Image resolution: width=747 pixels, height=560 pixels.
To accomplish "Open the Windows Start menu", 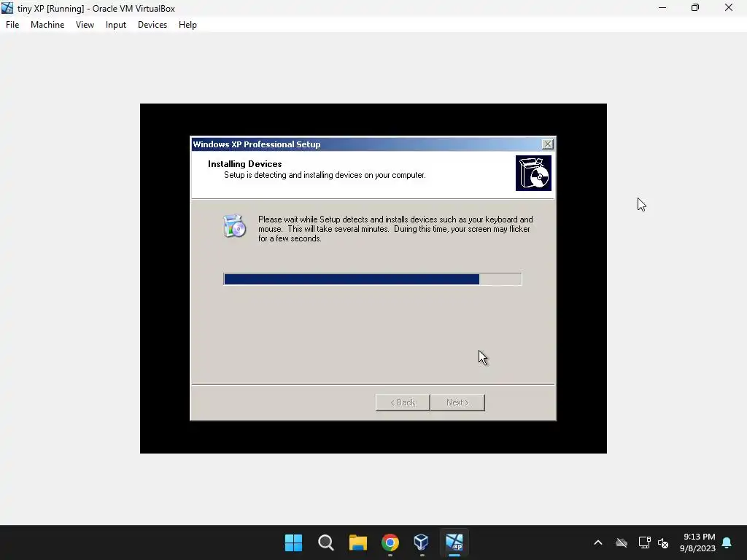I will [x=293, y=542].
